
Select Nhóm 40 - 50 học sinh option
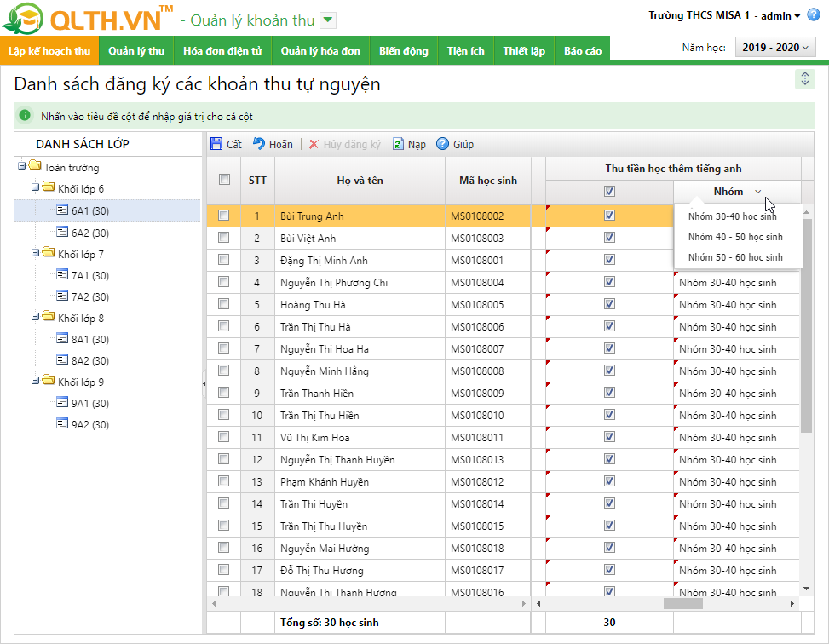(735, 237)
